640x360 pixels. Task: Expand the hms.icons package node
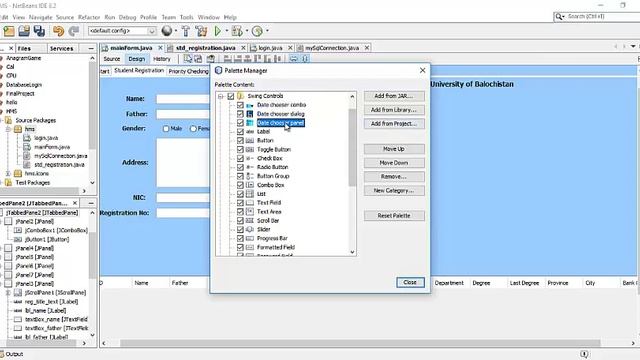pos(8,173)
